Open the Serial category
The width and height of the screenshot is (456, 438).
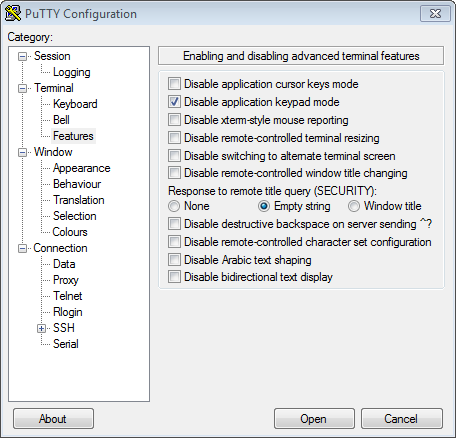tap(66, 344)
